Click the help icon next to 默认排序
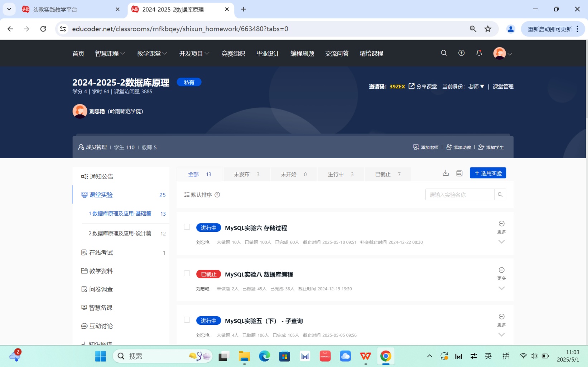588x367 pixels. (x=217, y=195)
